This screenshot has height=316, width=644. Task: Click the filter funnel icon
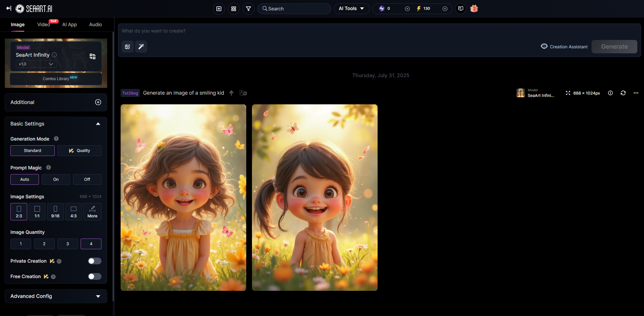pos(248,9)
